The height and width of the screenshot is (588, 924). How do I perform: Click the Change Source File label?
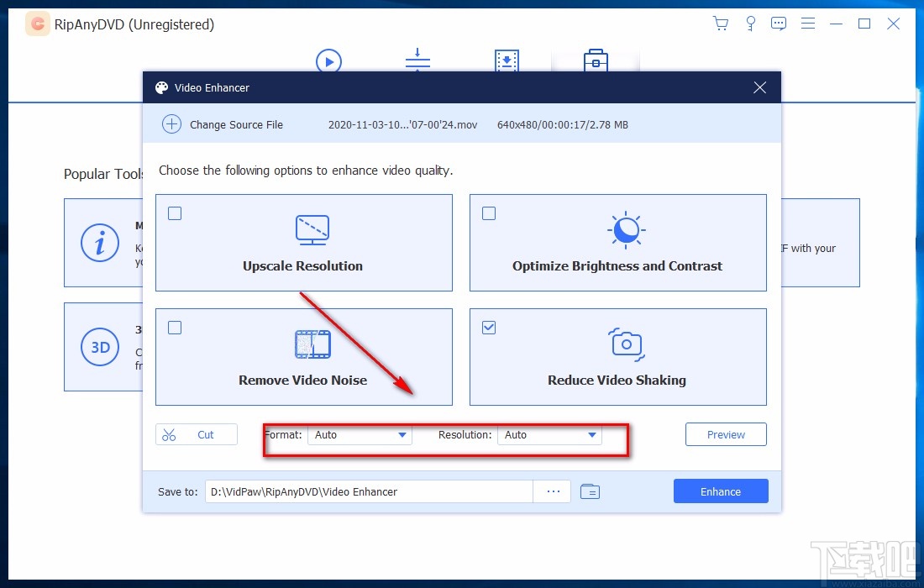click(236, 125)
